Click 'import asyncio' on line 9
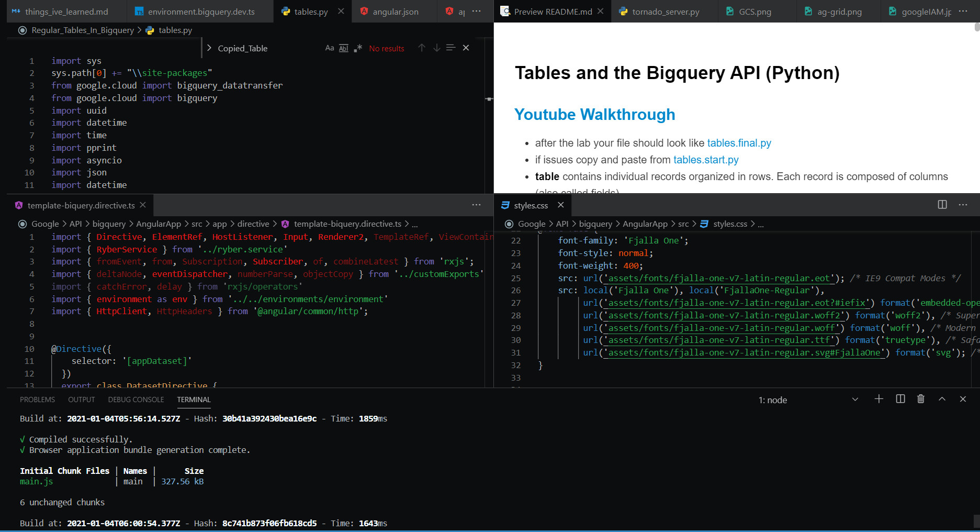 point(86,160)
